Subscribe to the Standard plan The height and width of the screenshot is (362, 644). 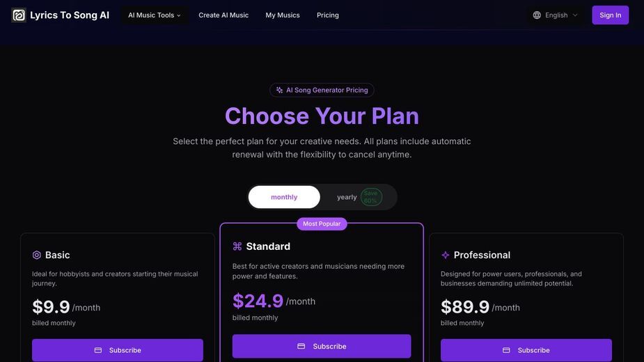(322, 347)
